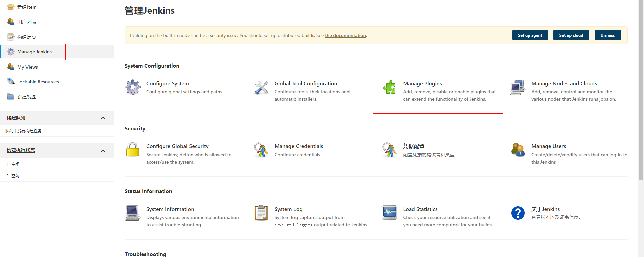Click the System Information monitor icon
The height and width of the screenshot is (257, 644).
(x=133, y=213)
